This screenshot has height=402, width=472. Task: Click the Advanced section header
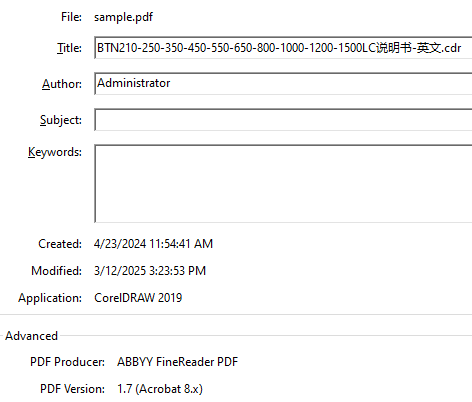(32, 336)
